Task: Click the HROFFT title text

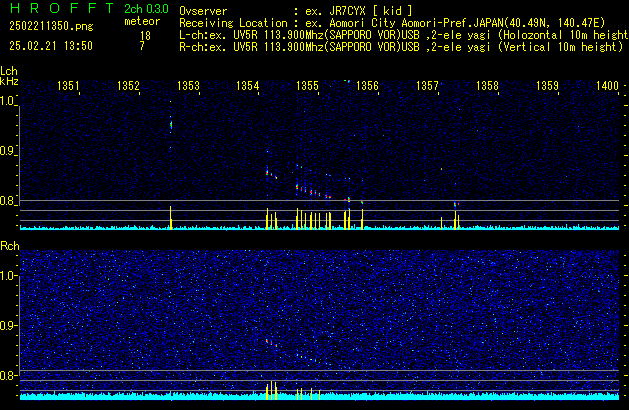Action: pos(62,8)
